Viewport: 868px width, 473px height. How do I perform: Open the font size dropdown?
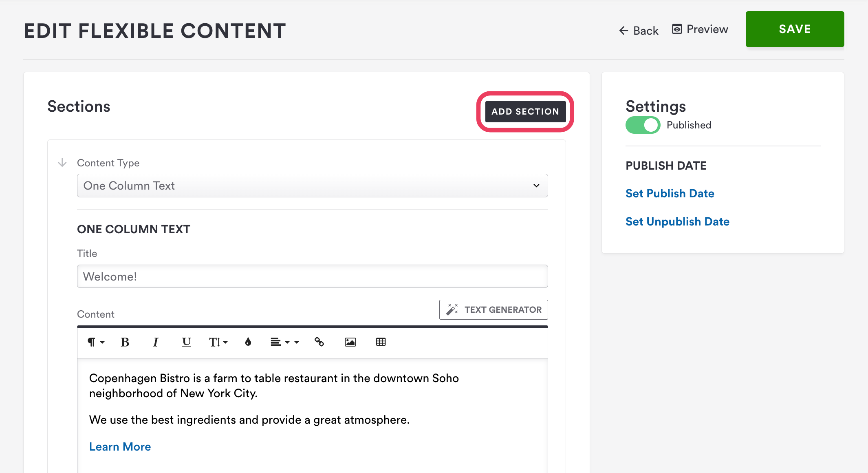218,342
